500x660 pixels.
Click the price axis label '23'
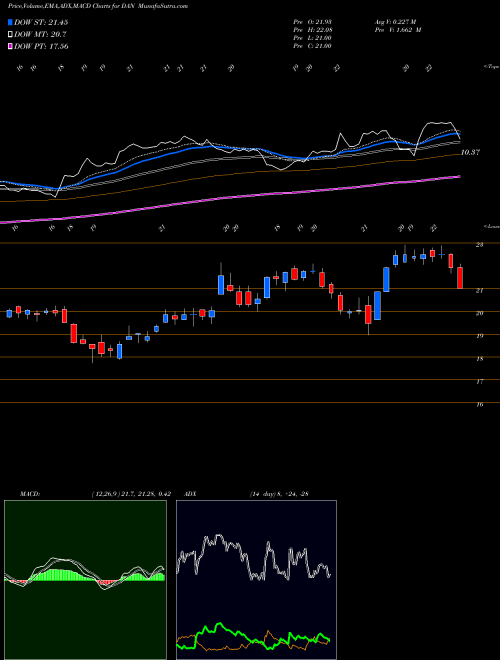pos(480,245)
